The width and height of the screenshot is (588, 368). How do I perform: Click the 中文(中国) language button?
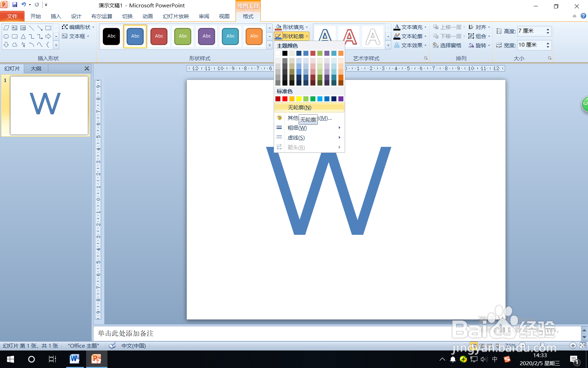134,346
